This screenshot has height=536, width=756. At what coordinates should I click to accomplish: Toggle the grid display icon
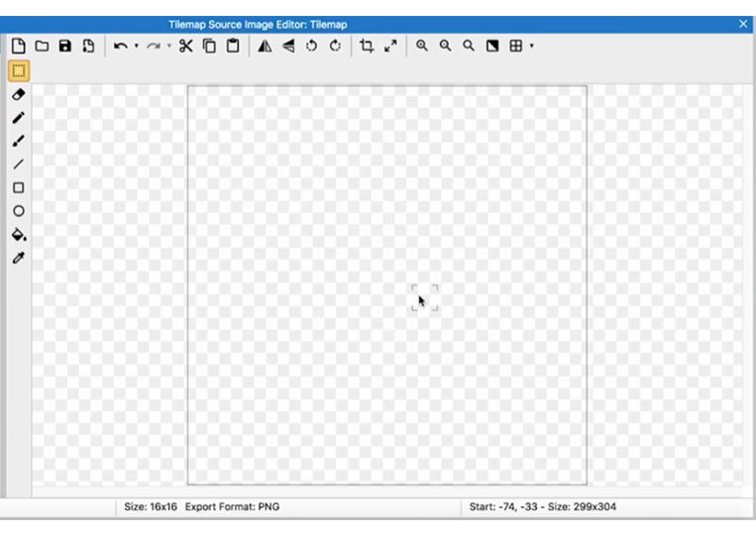516,46
